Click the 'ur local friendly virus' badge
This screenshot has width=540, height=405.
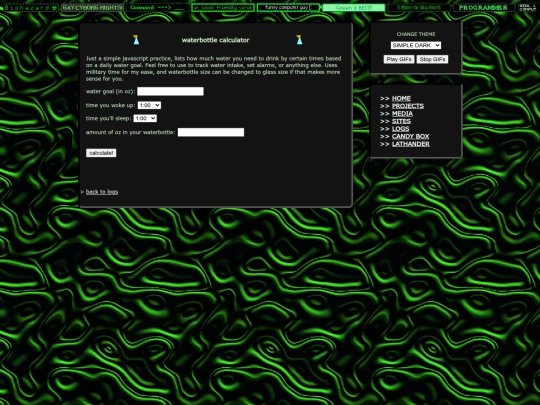pos(223,7)
